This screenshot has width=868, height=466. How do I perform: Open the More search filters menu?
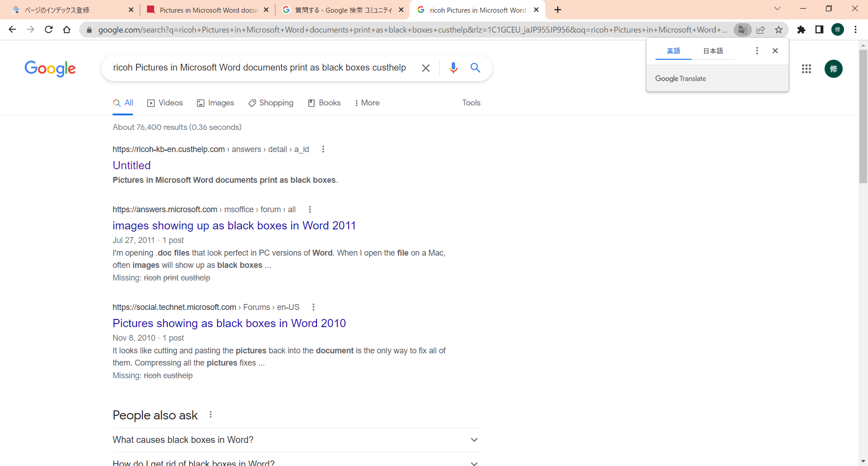tap(367, 103)
